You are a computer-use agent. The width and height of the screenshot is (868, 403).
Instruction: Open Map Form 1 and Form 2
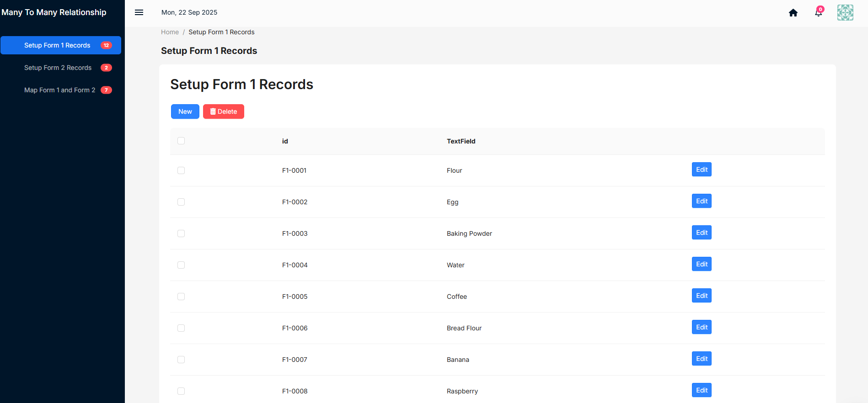pos(61,90)
